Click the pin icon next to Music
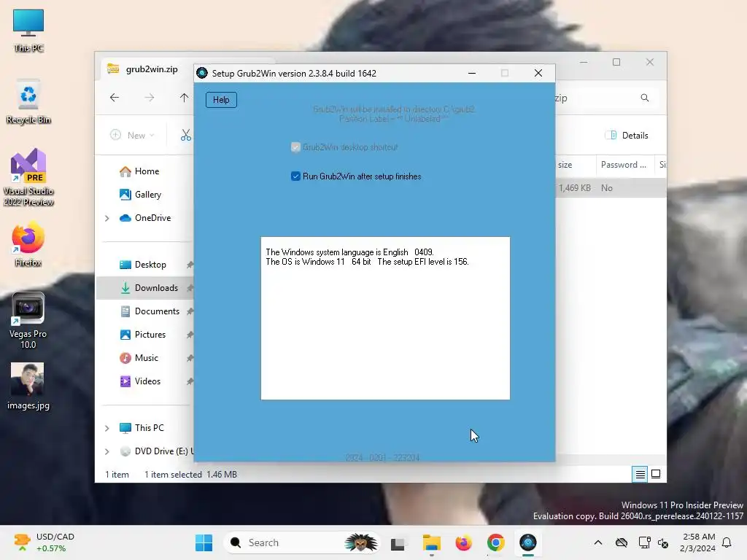Viewport: 747px width, 560px height. (190, 358)
